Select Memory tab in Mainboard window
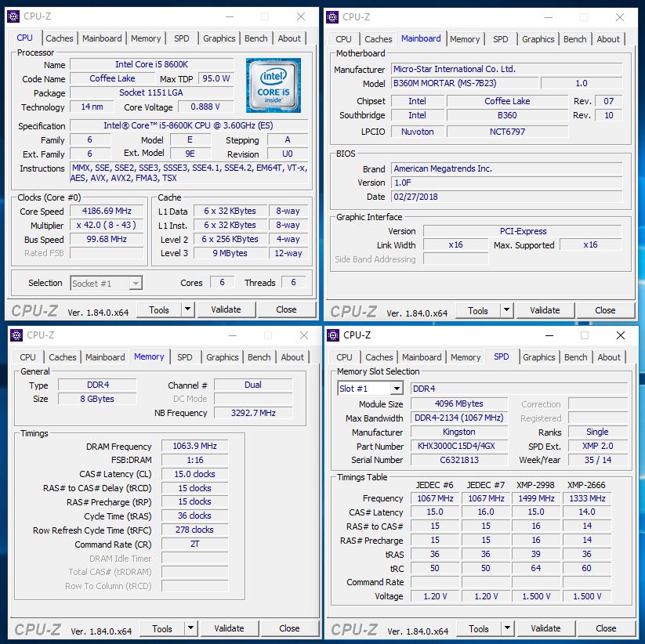 click(465, 39)
